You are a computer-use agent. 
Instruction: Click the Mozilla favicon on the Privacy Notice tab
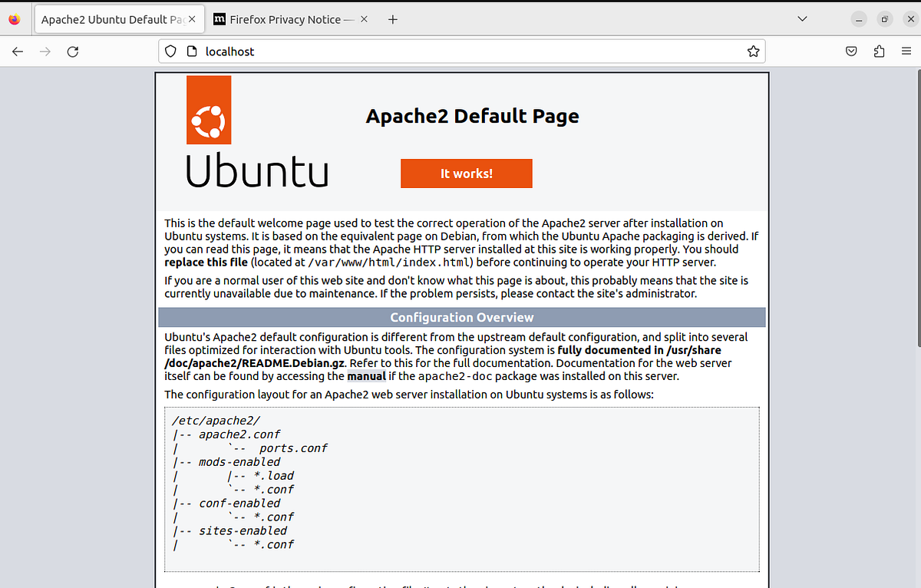click(x=220, y=19)
